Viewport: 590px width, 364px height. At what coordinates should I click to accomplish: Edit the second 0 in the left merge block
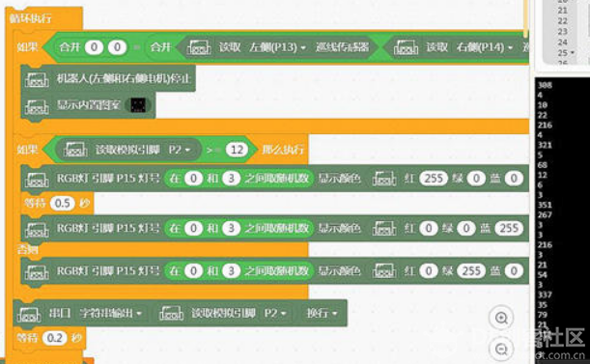[117, 47]
